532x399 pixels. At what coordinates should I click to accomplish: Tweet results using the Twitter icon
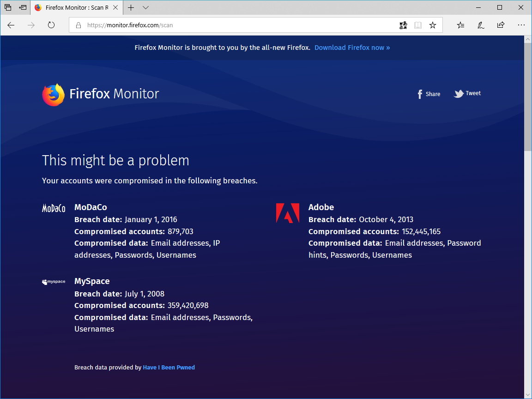click(x=458, y=93)
